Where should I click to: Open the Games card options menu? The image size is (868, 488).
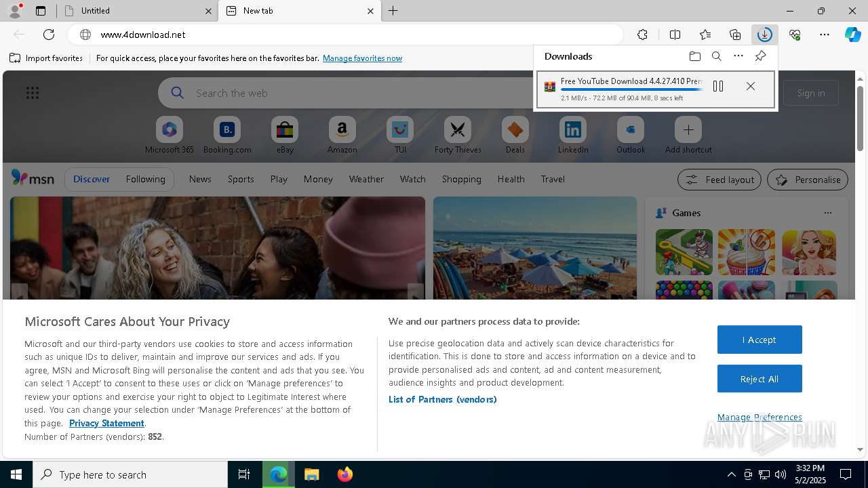coord(827,213)
